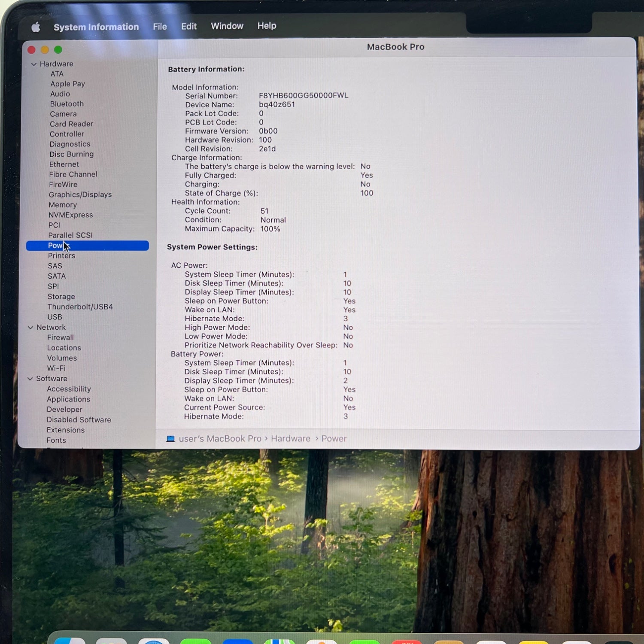
Task: Open the System Information menu
Action: pyautogui.click(x=96, y=27)
